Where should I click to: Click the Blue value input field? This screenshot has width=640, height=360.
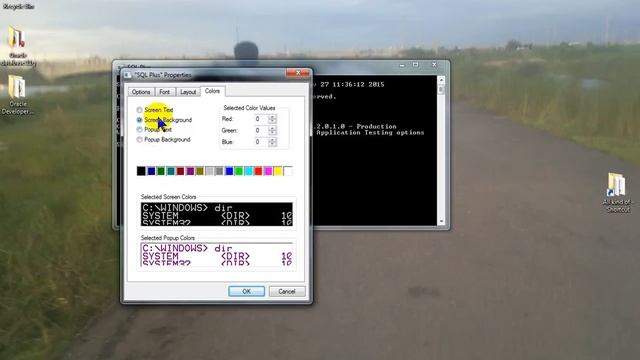click(261, 142)
